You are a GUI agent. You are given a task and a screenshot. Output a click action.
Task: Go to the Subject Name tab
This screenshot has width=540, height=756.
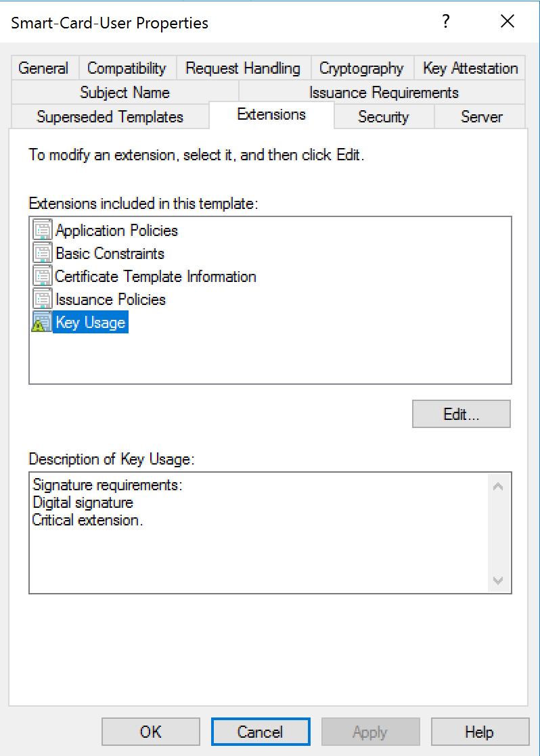coord(125,92)
